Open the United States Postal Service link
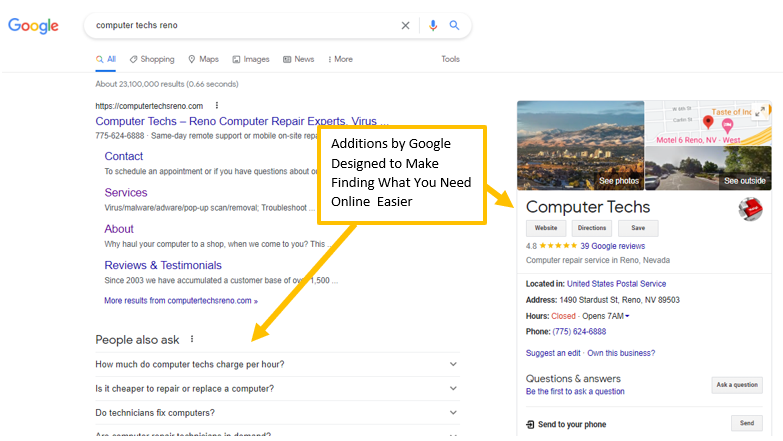 (616, 284)
